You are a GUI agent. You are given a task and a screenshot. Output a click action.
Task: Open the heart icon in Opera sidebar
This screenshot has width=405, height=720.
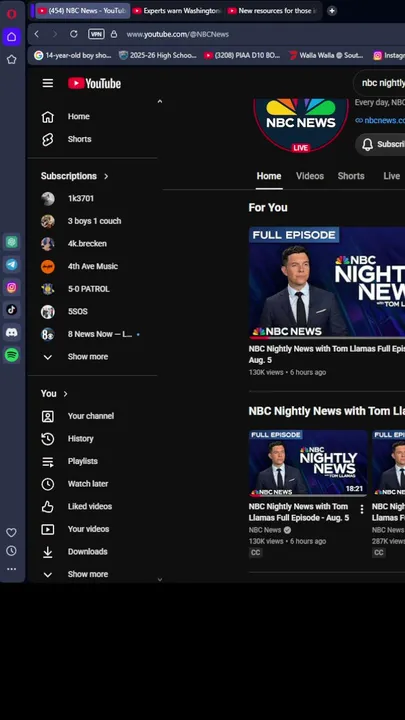[x=11, y=533]
